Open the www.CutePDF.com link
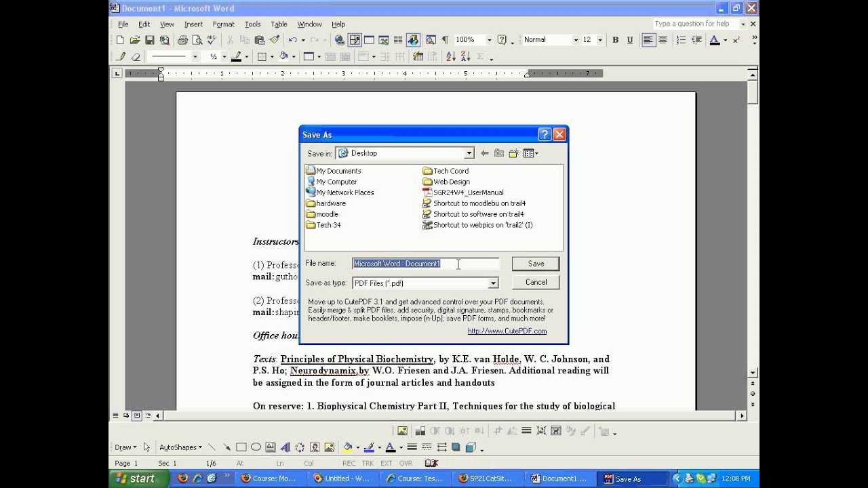 tap(507, 331)
